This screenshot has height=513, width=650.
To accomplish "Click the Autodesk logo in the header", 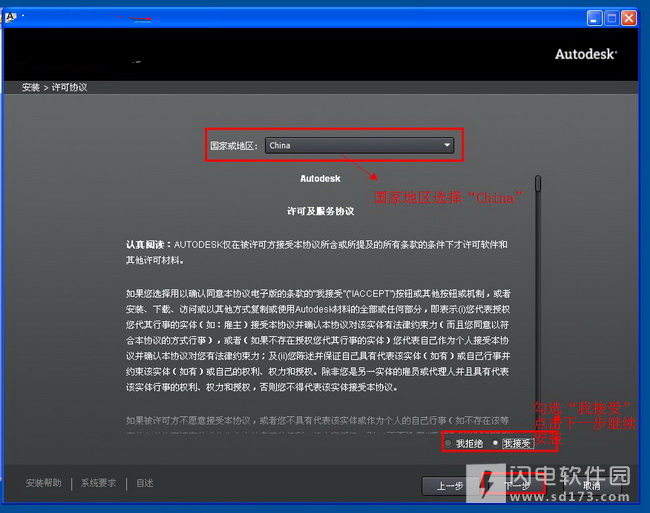I will coord(586,54).
